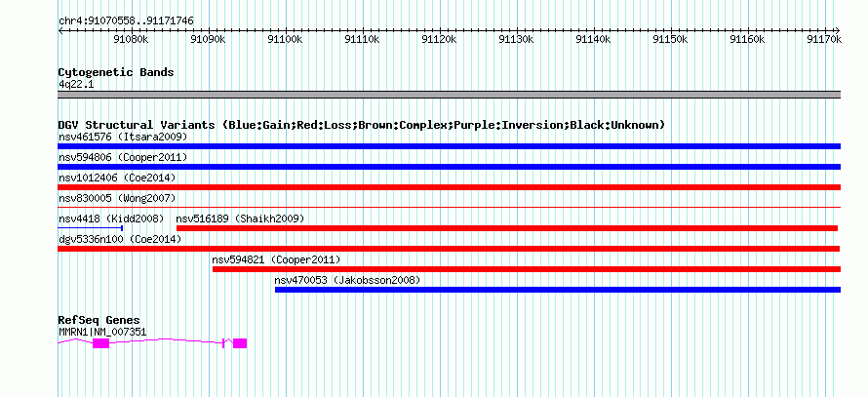Click the nsv461576 (Itsara2009) blue gain bar

[449, 146]
